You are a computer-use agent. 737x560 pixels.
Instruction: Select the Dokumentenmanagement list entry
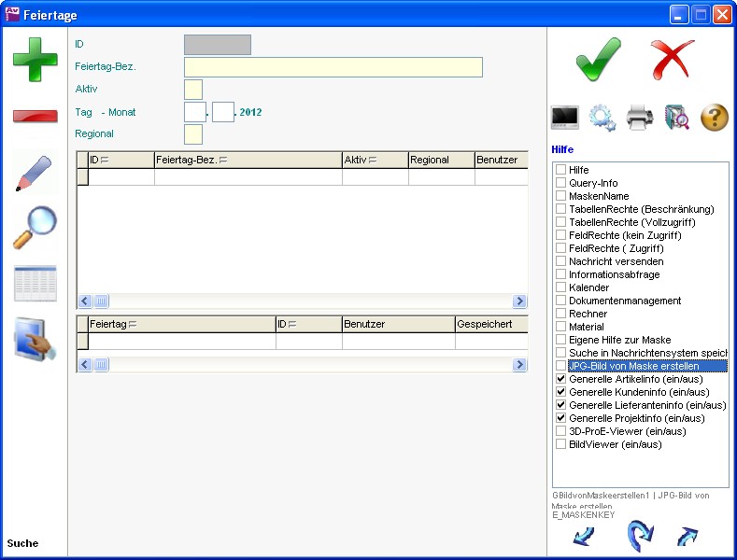coord(624,301)
